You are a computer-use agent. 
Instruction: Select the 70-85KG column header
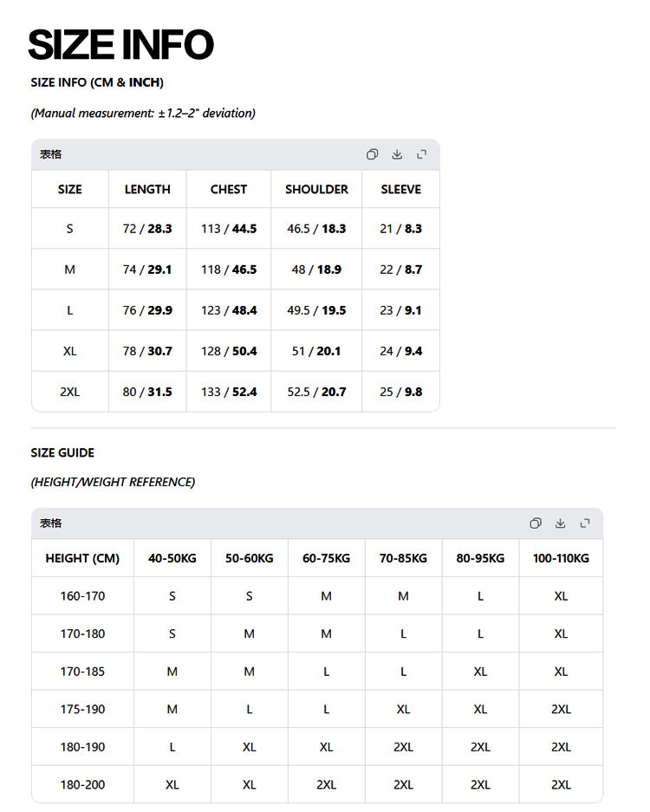[404, 558]
